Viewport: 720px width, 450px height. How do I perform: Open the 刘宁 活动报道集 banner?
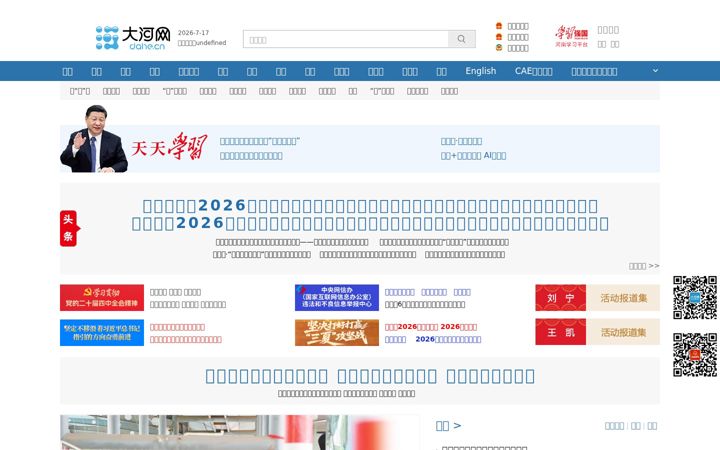[597, 298]
